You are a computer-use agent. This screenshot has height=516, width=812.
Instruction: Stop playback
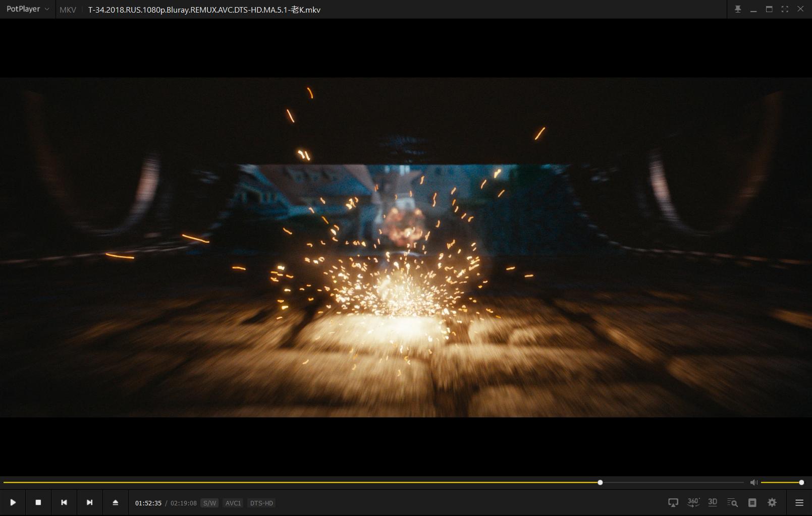pos(38,502)
